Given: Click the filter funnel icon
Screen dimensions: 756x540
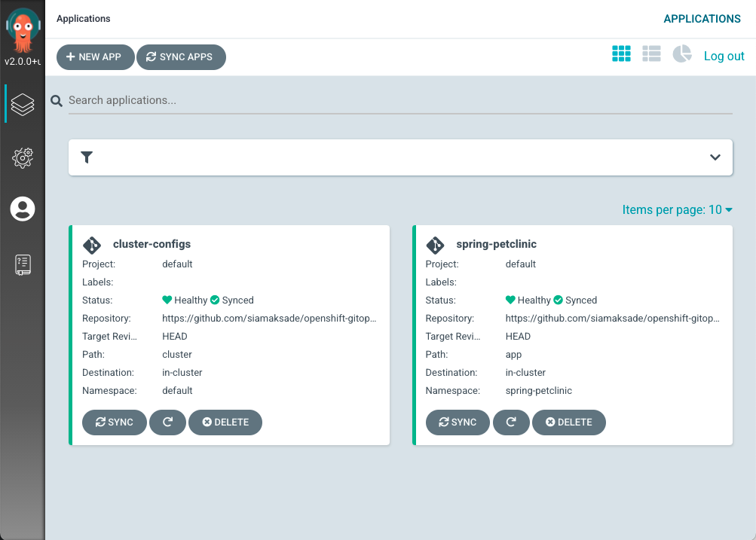Looking at the screenshot, I should [x=87, y=157].
